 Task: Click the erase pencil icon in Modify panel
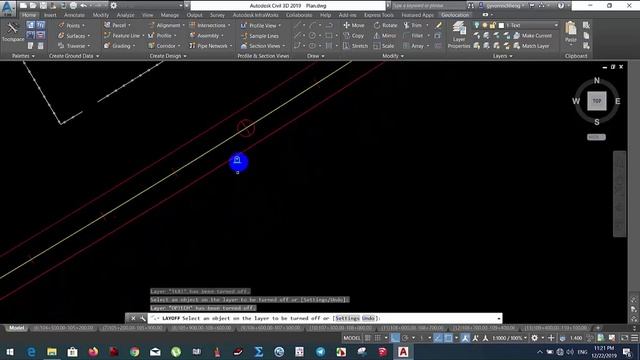438,25
